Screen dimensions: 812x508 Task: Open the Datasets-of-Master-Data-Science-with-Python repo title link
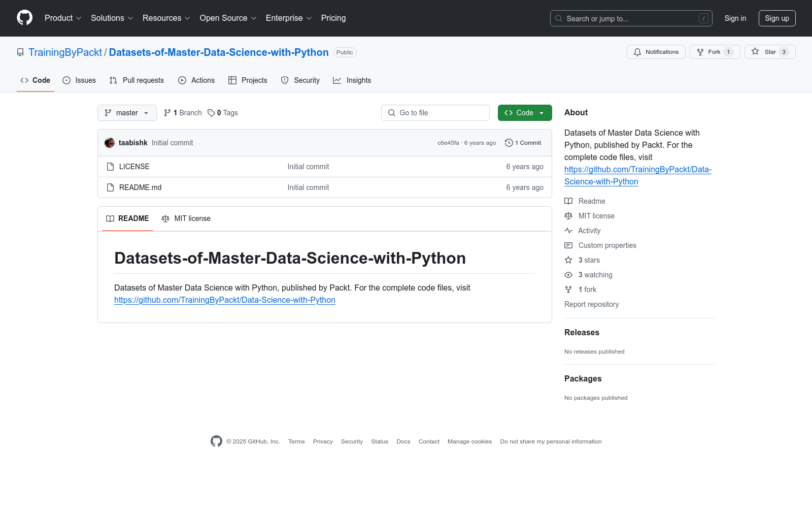pyautogui.click(x=219, y=52)
